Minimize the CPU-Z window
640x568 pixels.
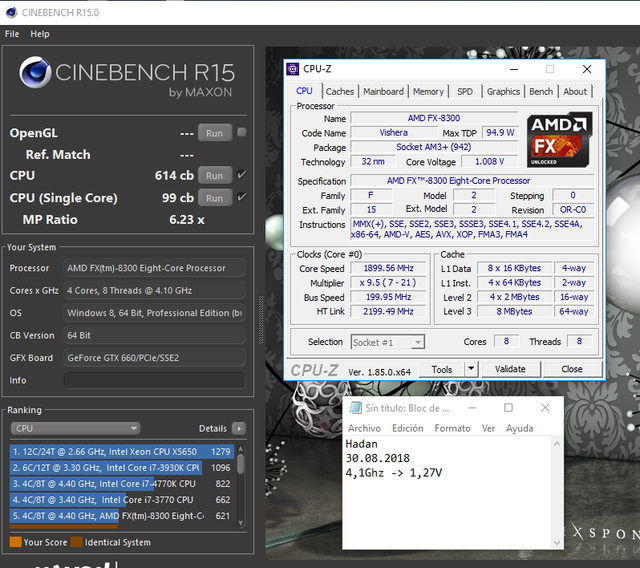coord(514,69)
